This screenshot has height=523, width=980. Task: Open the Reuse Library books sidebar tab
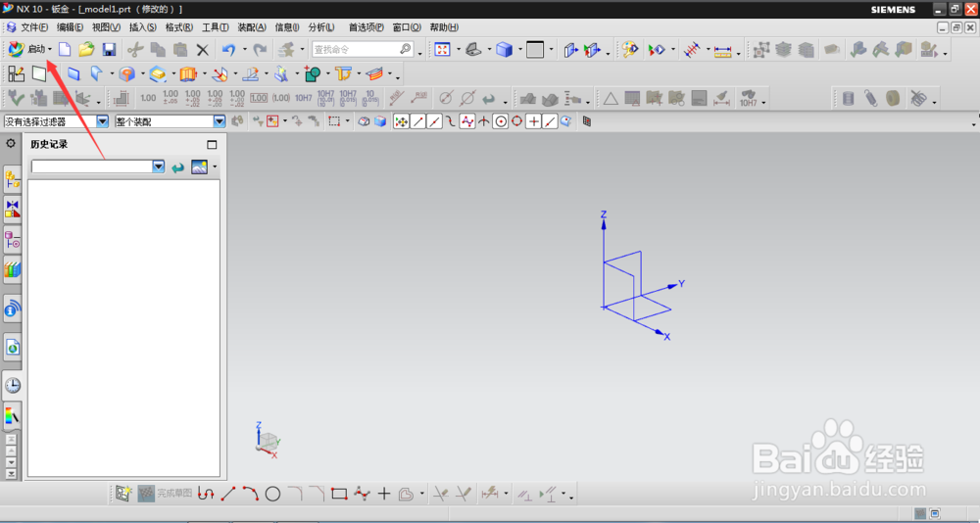(x=13, y=269)
